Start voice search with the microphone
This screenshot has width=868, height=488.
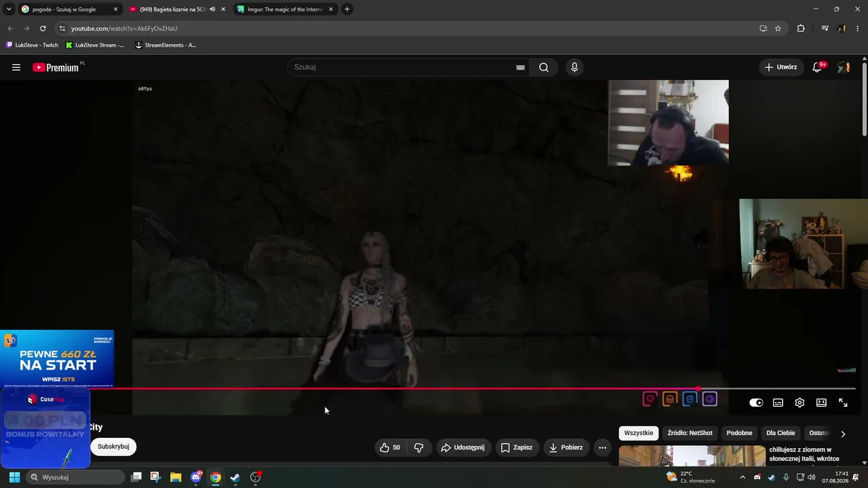click(x=574, y=67)
